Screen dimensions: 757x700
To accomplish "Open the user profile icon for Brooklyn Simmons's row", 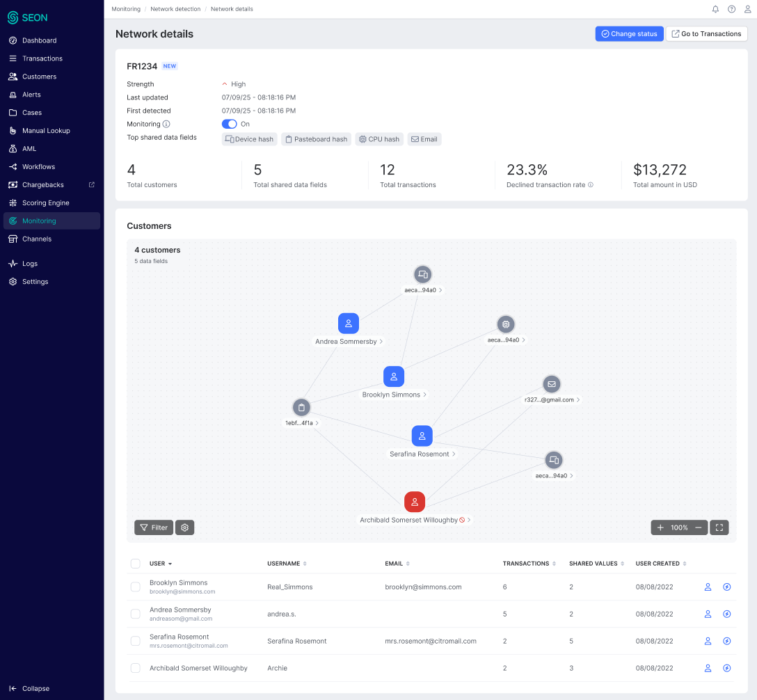I will [708, 587].
